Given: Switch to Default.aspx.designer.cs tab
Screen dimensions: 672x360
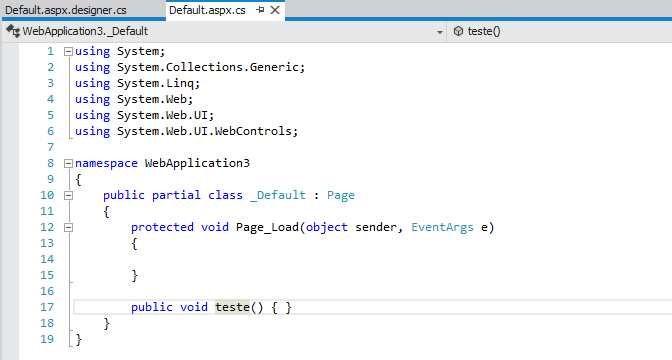Looking at the screenshot, I should tap(66, 10).
